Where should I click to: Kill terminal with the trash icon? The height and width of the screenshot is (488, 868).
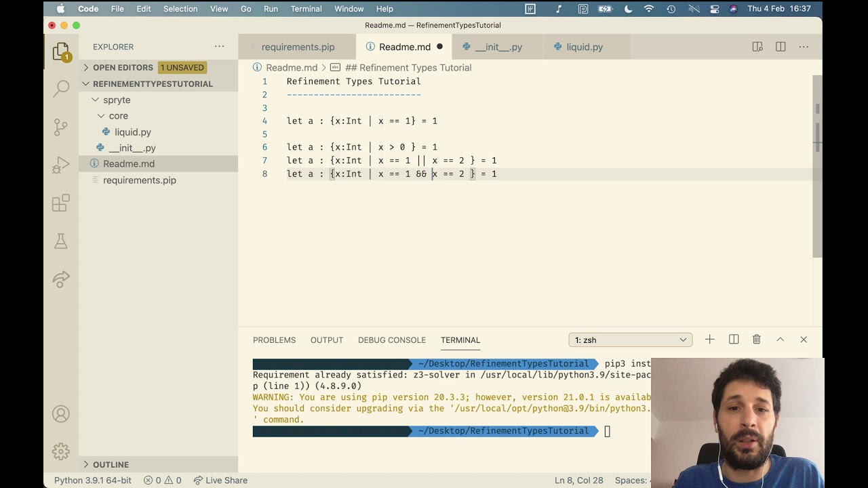click(757, 340)
